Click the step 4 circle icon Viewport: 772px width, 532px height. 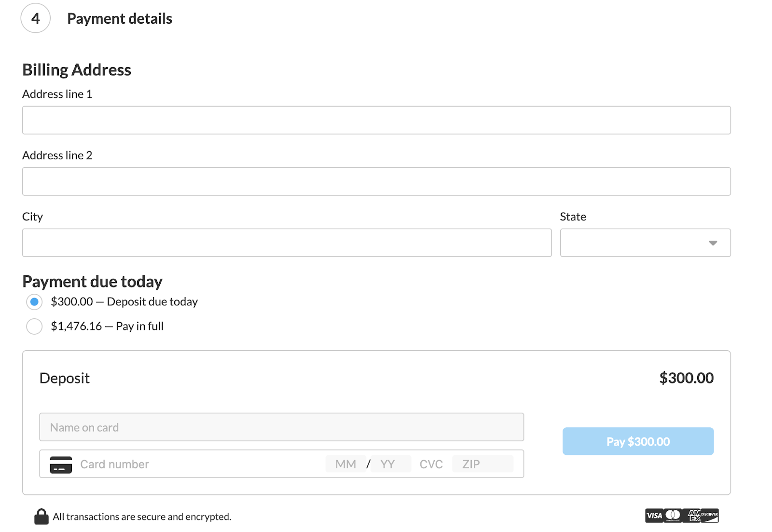36,18
